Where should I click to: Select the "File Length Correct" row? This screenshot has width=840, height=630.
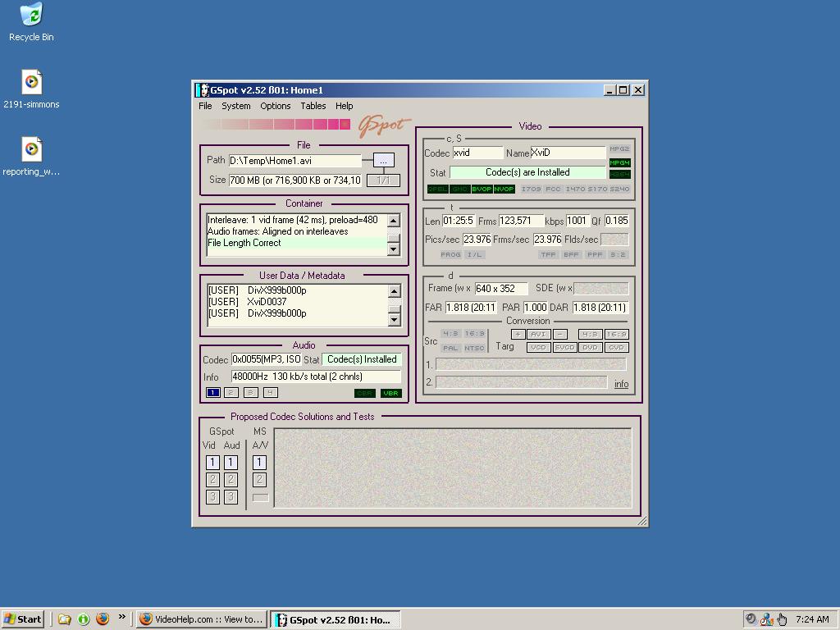click(297, 243)
